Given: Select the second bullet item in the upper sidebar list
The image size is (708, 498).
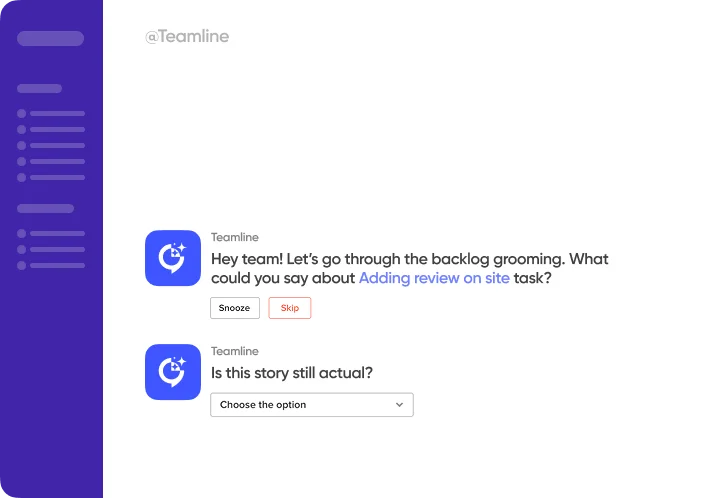Looking at the screenshot, I should click(51, 129).
